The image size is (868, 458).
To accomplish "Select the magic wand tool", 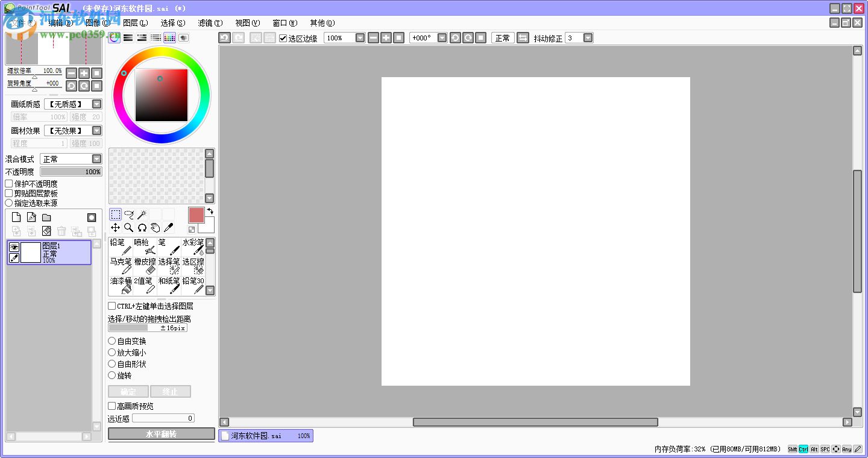I will 142,215.
